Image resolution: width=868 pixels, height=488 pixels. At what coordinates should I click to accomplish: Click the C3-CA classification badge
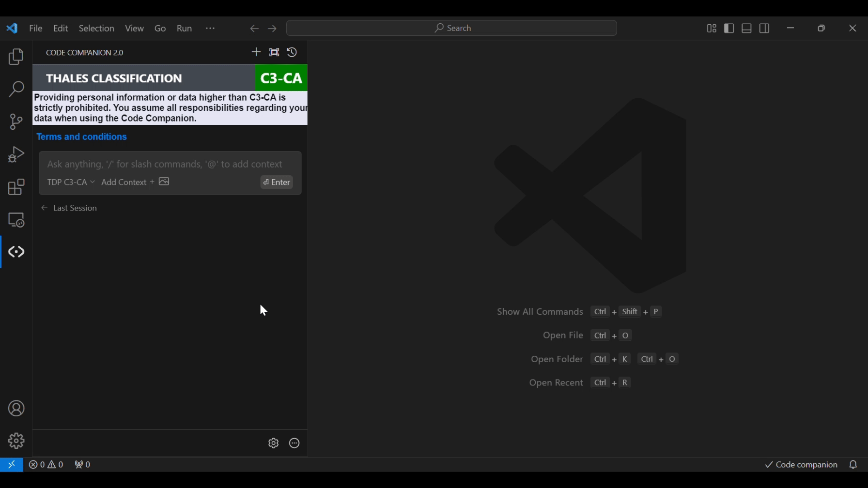[x=281, y=78]
